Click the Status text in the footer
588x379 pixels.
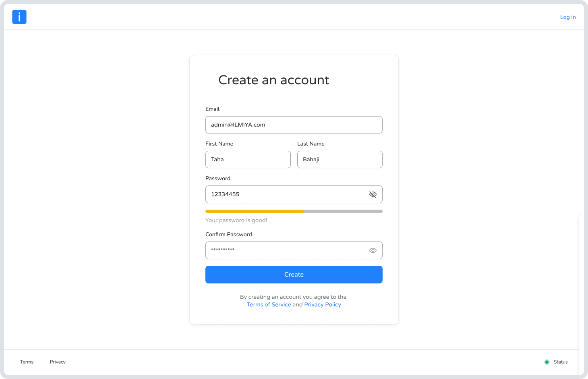pos(561,362)
